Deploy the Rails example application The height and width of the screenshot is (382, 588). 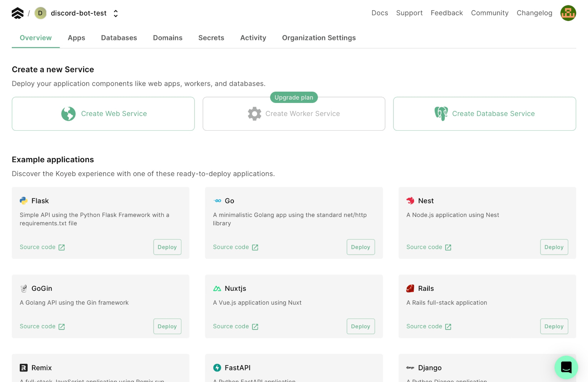click(554, 327)
